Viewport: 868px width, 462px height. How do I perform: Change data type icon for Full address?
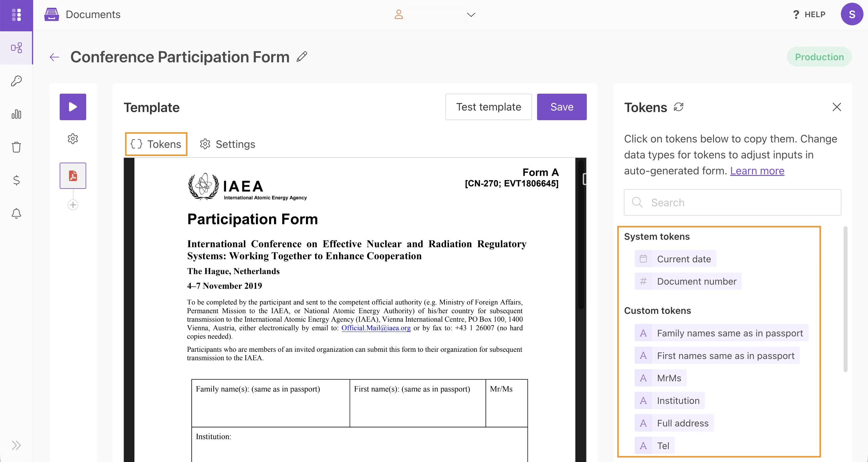coord(643,423)
